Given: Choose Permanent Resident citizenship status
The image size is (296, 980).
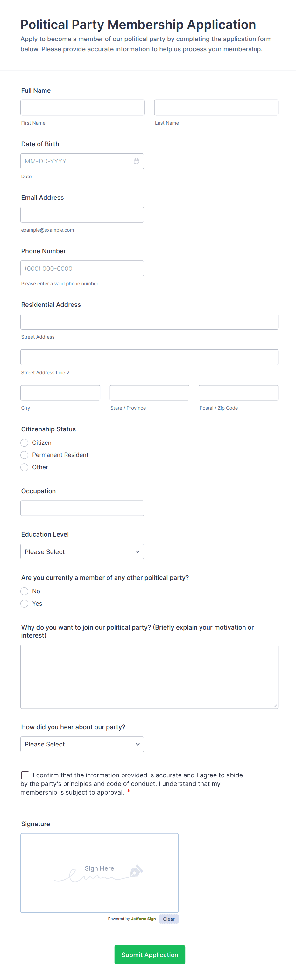Looking at the screenshot, I should pos(24,455).
